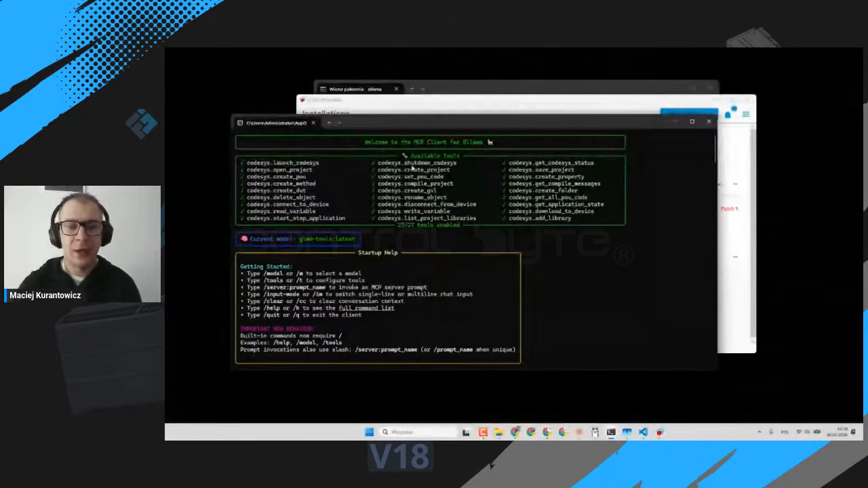This screenshot has height=488, width=868.
Task: Add a new tab in the front terminal
Action: [329, 123]
